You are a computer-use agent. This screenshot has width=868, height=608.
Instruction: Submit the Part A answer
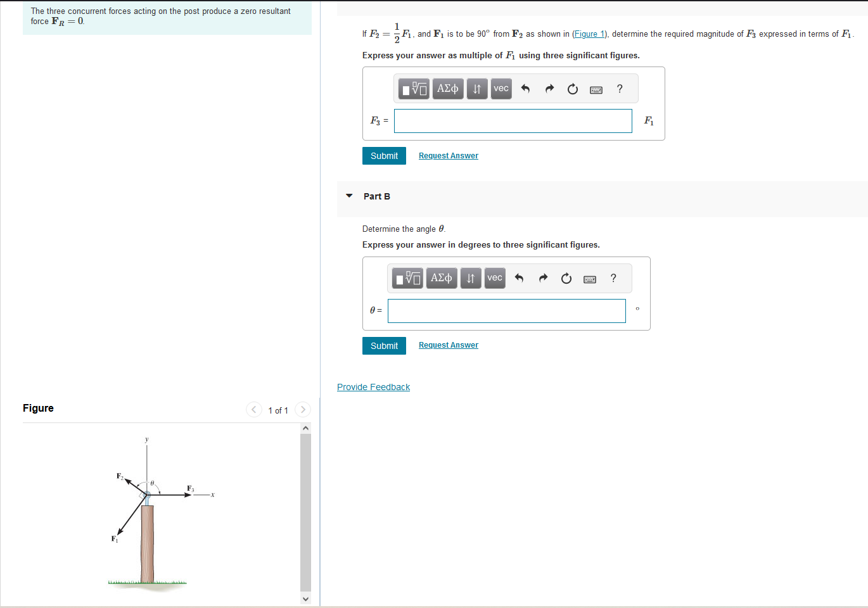click(x=384, y=155)
